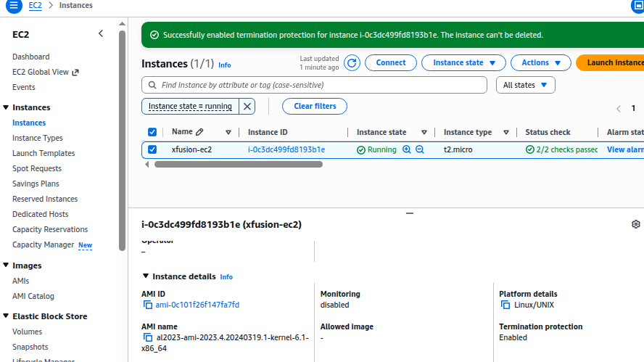Open the hamburger navigation menu
This screenshot has height=362, width=644.
point(14,6)
